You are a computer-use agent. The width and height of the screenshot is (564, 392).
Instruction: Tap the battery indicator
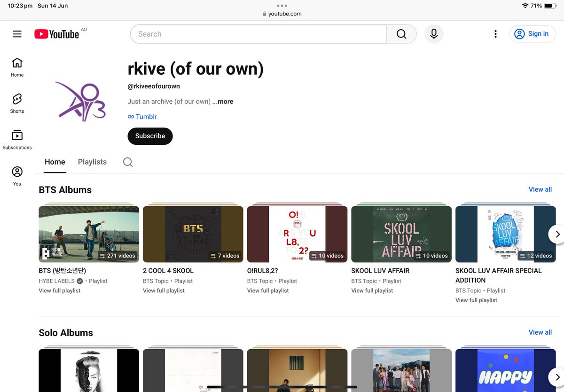(550, 6)
